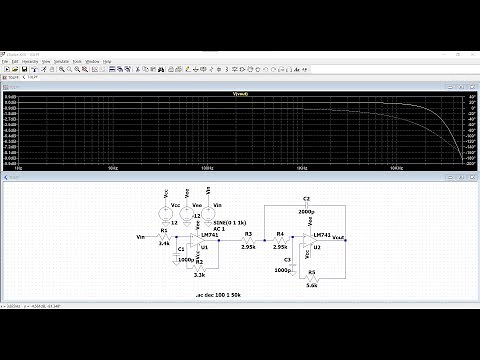Click the 5.6k value of resistor R5

(312, 285)
